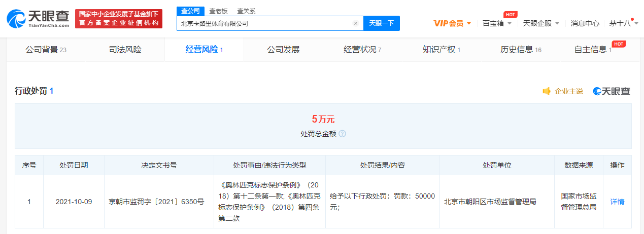Click the 企业主说 link
Viewport: 644px width, 234px height.
click(569, 91)
